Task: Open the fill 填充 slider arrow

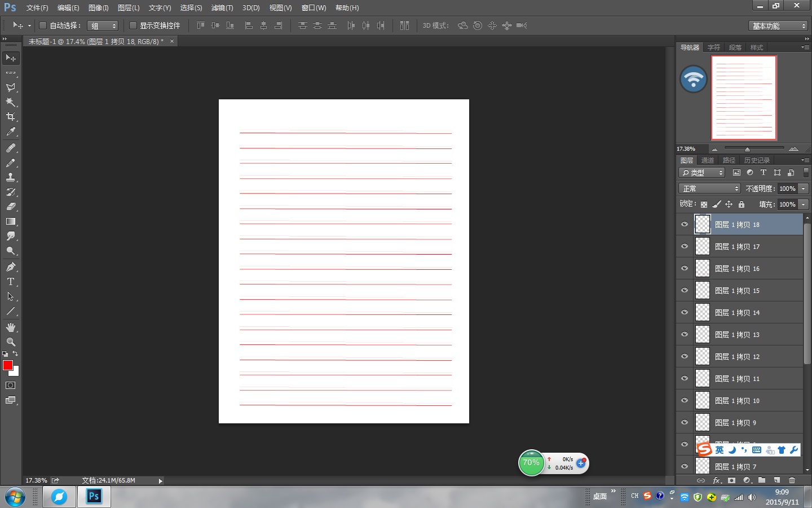Action: click(804, 204)
